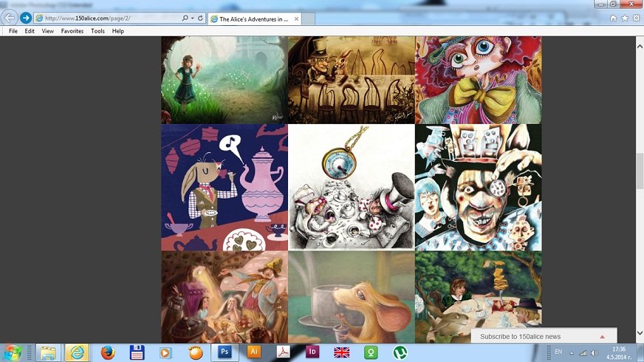Click the network signal tray icon
The height and width of the screenshot is (362, 644).
pos(583,353)
